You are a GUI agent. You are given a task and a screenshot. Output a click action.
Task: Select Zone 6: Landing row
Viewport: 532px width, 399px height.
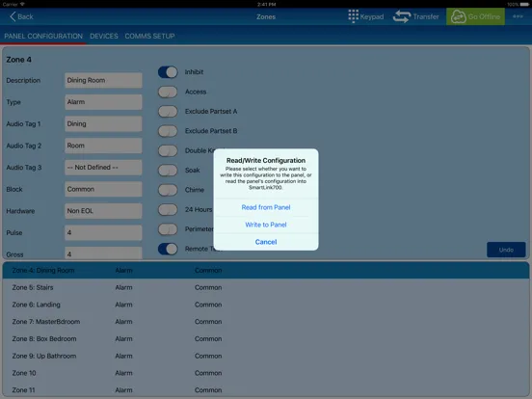(266, 305)
